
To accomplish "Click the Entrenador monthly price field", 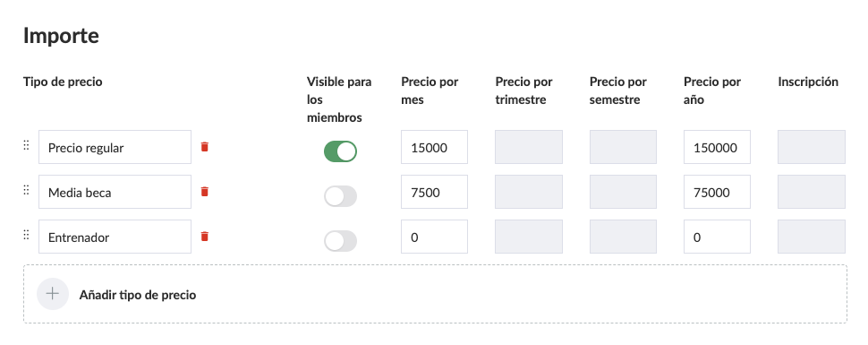I will (435, 237).
